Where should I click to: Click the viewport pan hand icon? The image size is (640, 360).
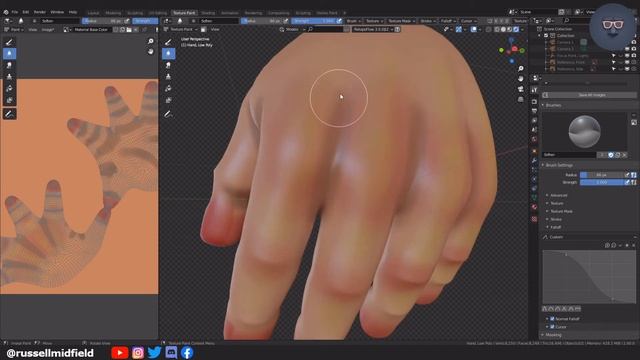coord(520,78)
